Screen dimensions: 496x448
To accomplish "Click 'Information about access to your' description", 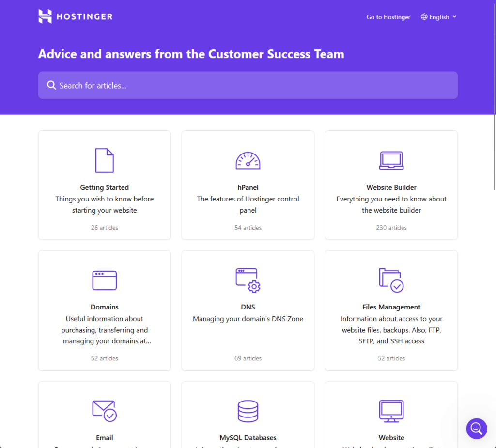I will click(x=391, y=330).
